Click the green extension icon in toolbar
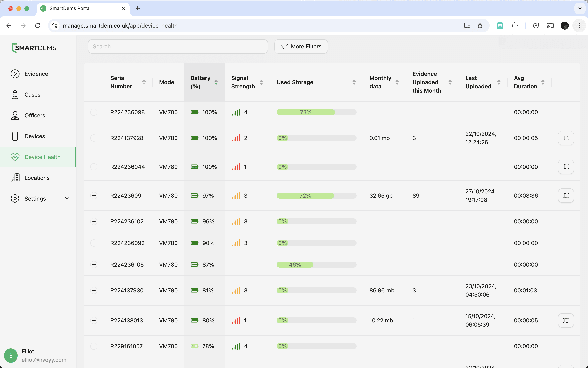588x368 pixels. (500, 26)
